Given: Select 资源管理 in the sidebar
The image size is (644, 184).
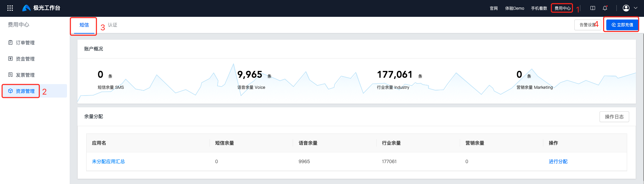Looking at the screenshot, I should click(25, 91).
